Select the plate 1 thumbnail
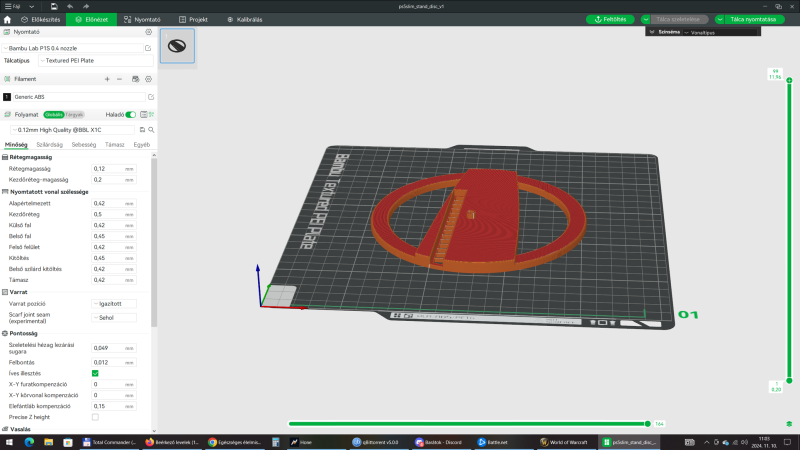Viewport: 800px width, 450px height. (177, 46)
